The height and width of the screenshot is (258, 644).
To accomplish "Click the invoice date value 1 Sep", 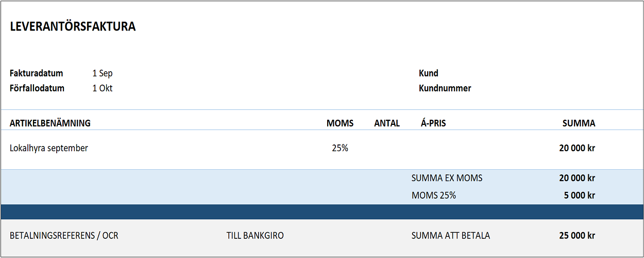I will (103, 73).
